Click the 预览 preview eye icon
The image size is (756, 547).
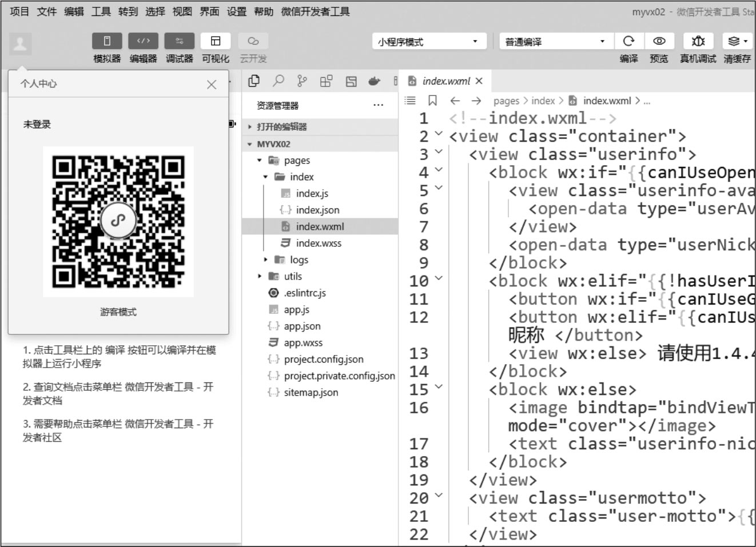[659, 41]
